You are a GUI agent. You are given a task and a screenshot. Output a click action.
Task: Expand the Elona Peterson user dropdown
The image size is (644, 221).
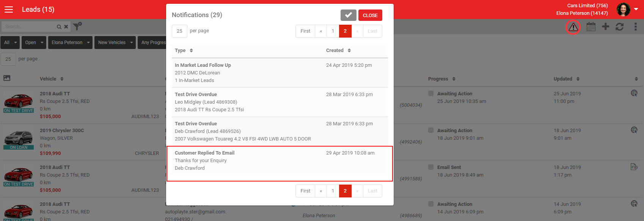[70, 43]
